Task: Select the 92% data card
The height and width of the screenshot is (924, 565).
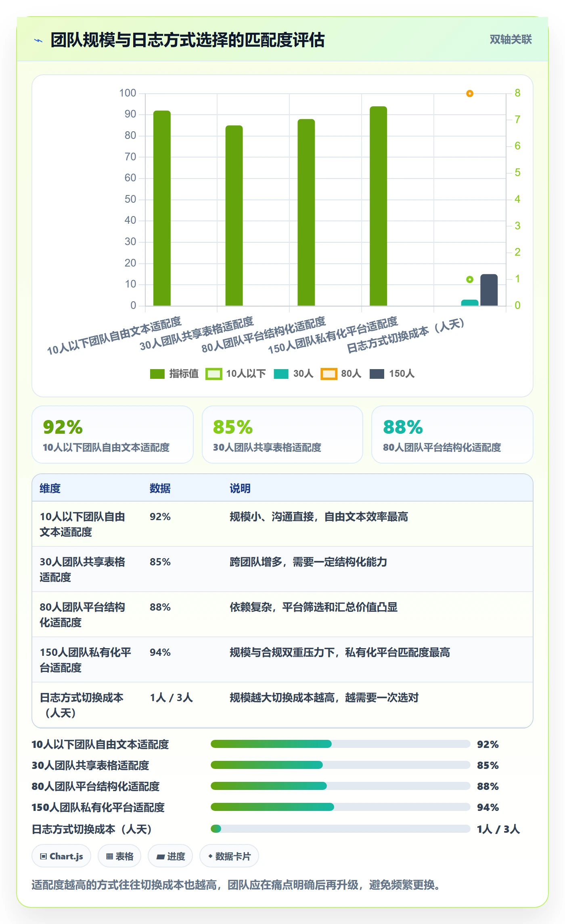Action: coord(113,435)
